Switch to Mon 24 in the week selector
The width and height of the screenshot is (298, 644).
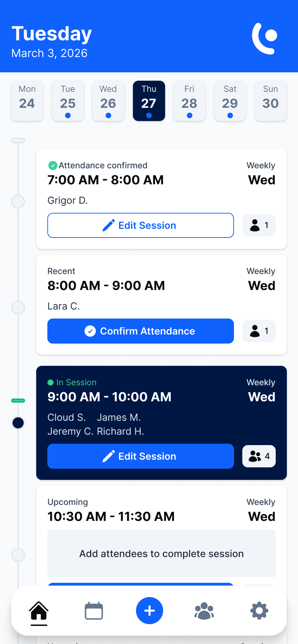(27, 101)
